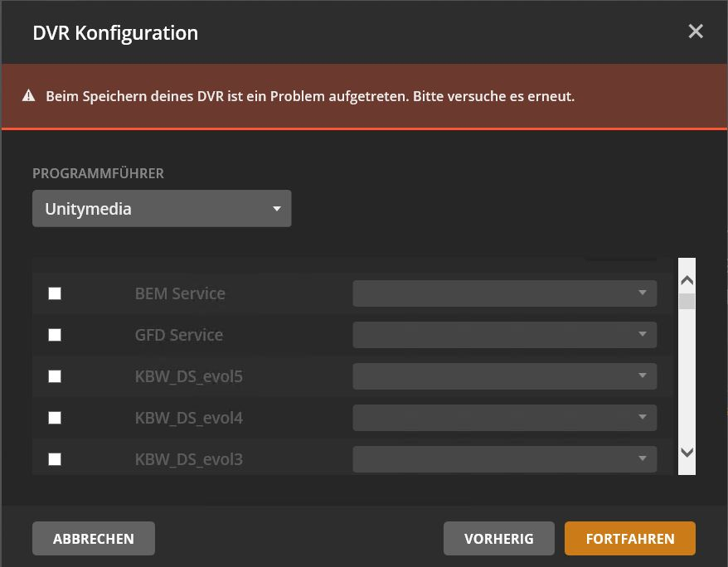Check the KBW_DS_evol5 channel box
This screenshot has width=728, height=567.
coord(55,376)
